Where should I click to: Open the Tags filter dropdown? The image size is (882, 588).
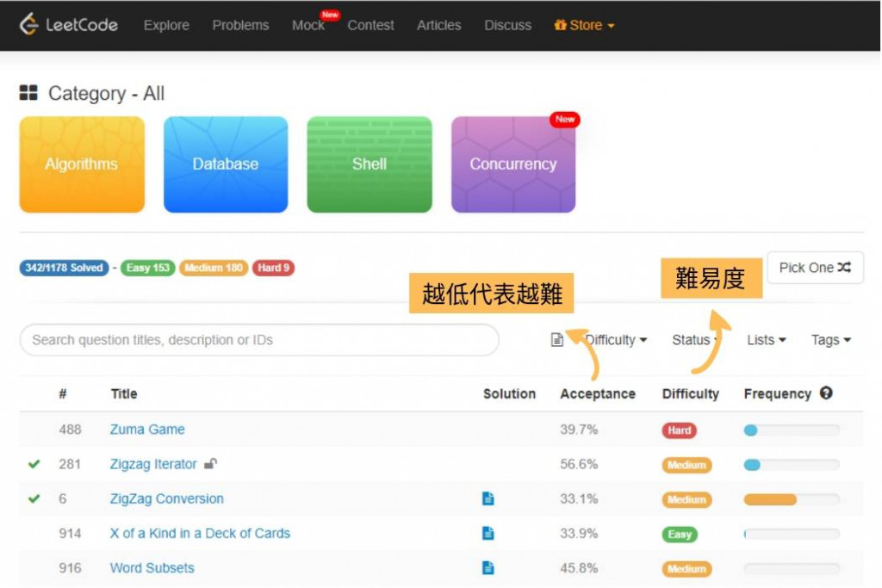pos(831,340)
